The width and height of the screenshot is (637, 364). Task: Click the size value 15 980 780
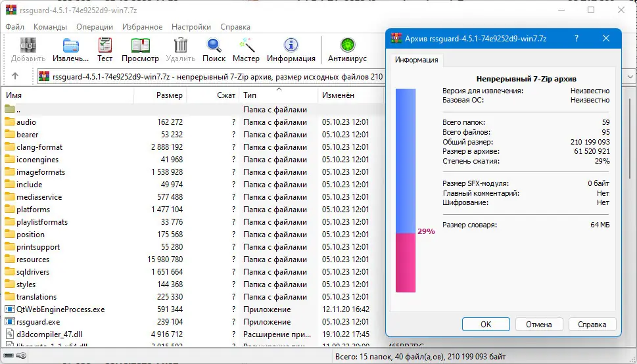coord(165,259)
